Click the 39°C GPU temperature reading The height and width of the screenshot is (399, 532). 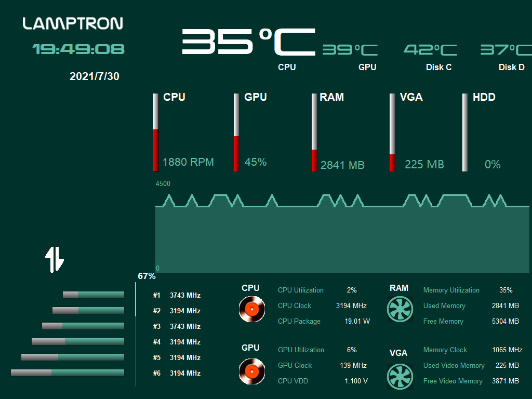[350, 50]
